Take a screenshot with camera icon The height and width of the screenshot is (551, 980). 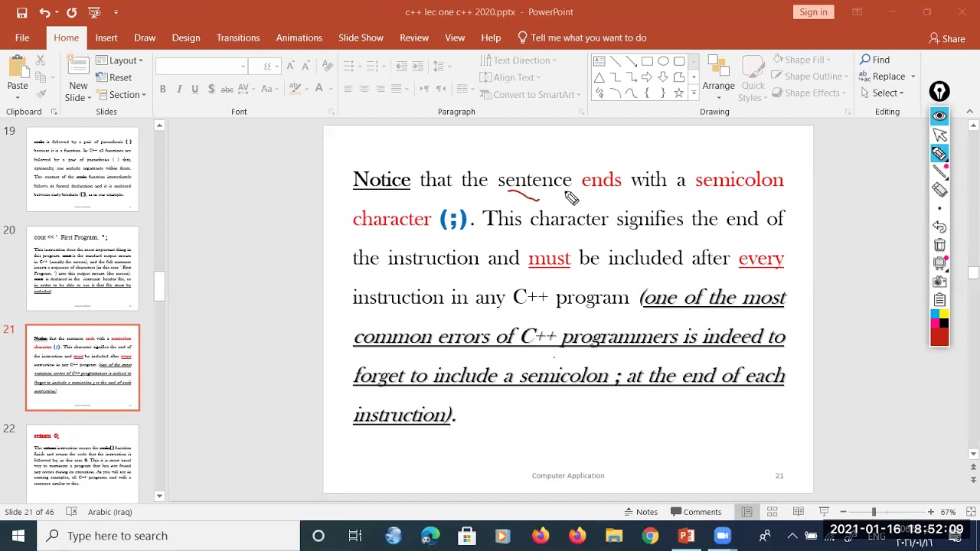pos(939,282)
